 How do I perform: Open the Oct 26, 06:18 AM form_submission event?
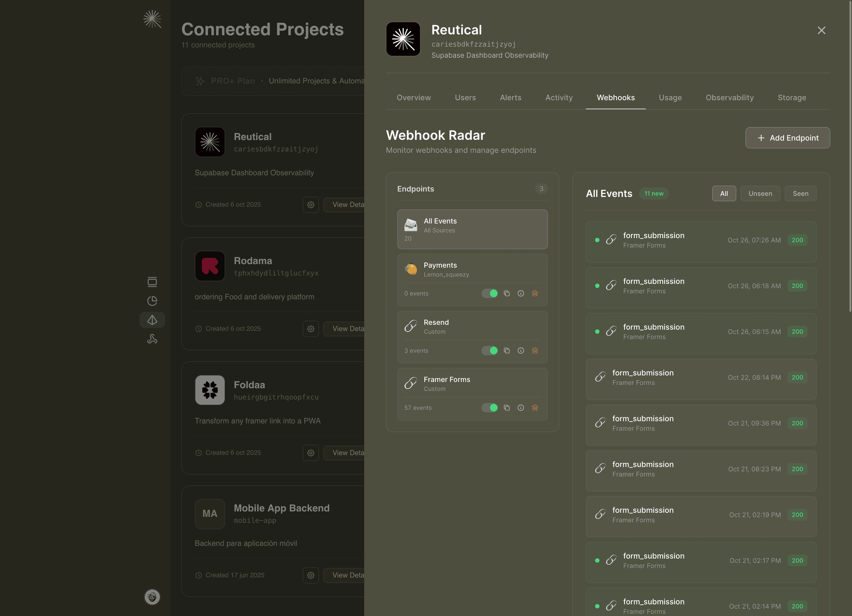(x=701, y=288)
